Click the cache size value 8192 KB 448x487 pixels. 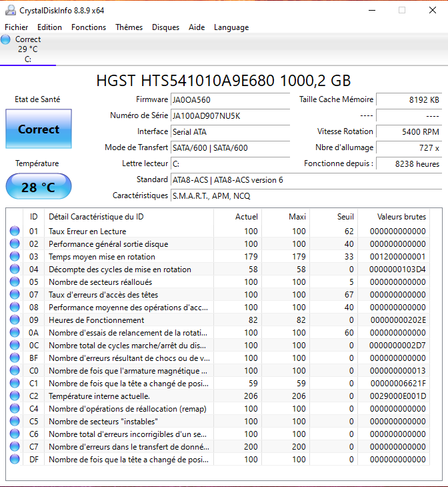409,99
